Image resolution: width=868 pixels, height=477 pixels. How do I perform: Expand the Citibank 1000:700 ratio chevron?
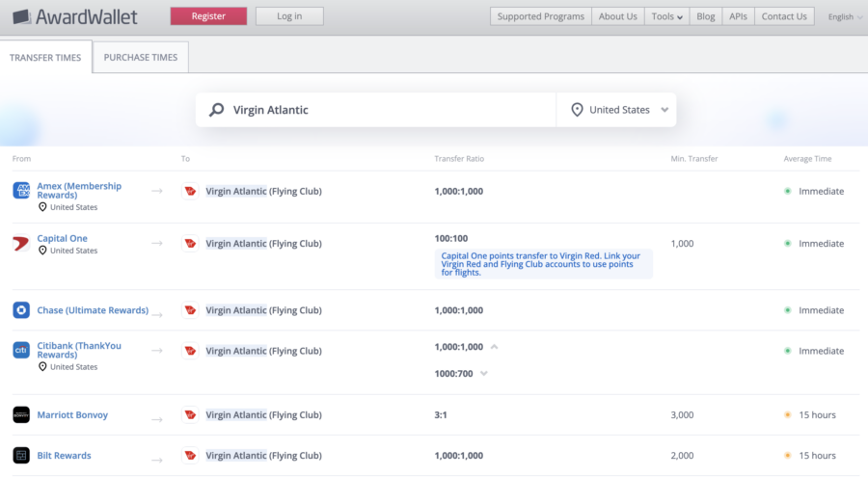[484, 374]
